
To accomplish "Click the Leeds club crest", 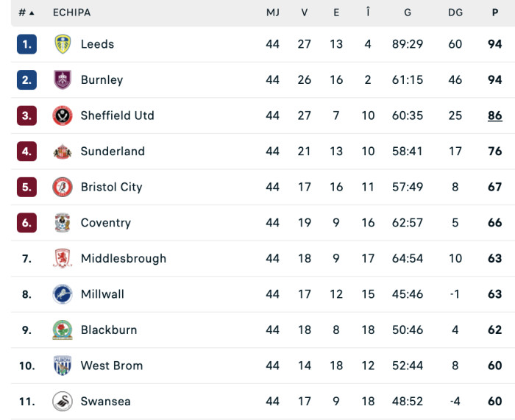I will [63, 44].
